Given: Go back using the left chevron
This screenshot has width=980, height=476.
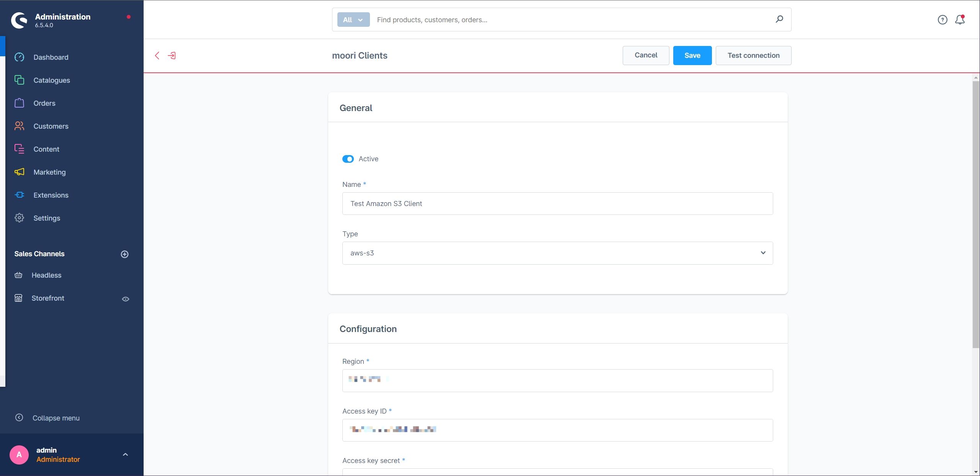Looking at the screenshot, I should [157, 56].
